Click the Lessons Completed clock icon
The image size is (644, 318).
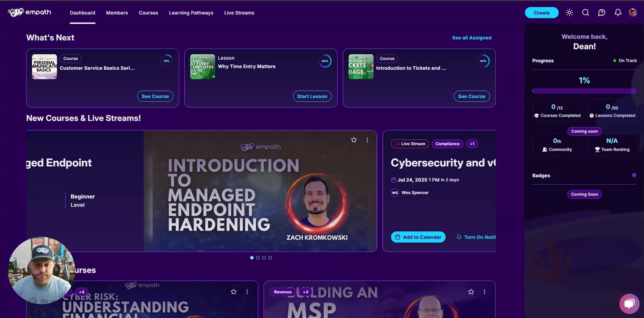[592, 116]
